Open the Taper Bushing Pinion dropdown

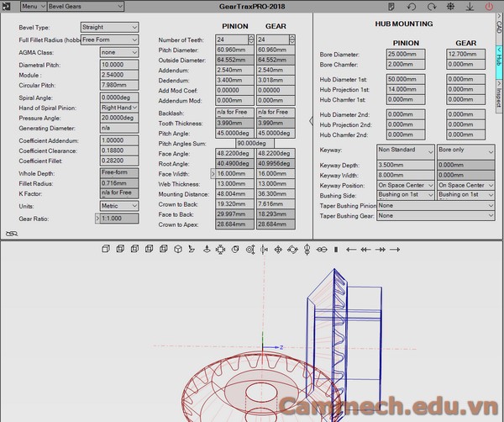point(435,205)
